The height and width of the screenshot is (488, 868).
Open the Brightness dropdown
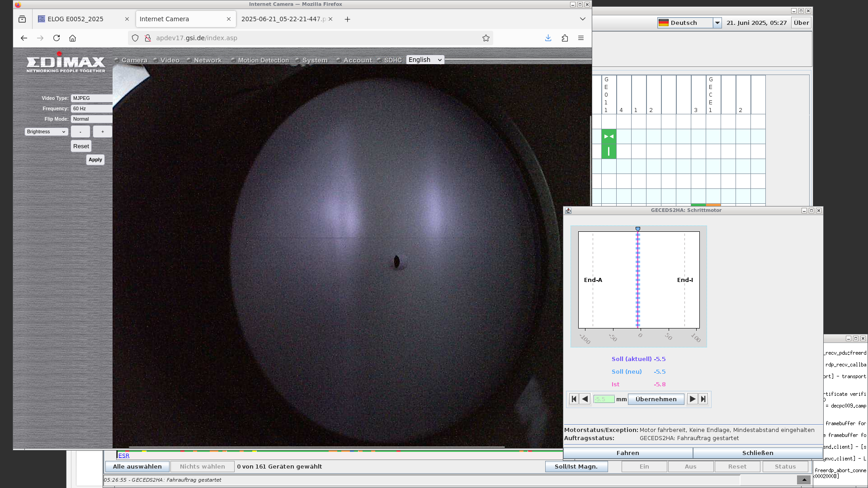pos(47,131)
